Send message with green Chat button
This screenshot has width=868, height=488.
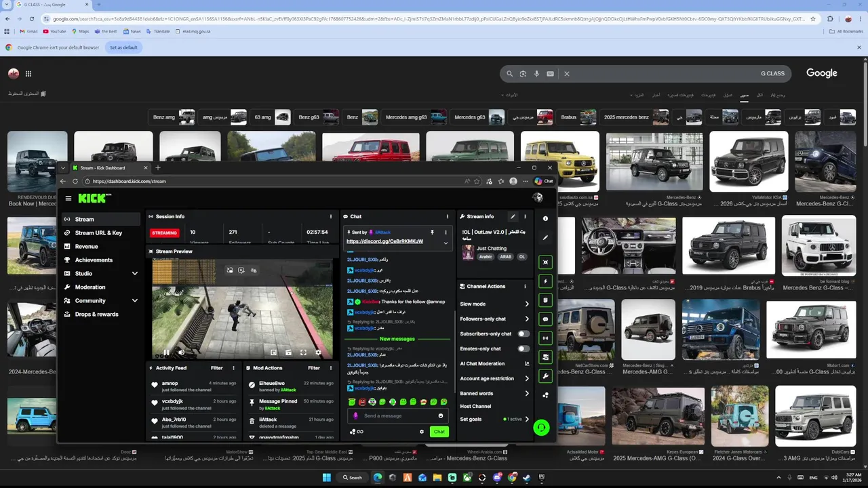[x=439, y=432]
